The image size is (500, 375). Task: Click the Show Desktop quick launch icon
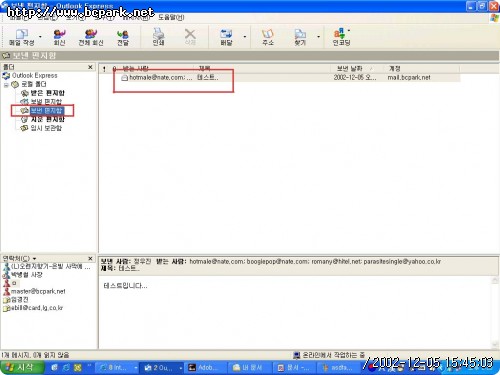click(55, 368)
